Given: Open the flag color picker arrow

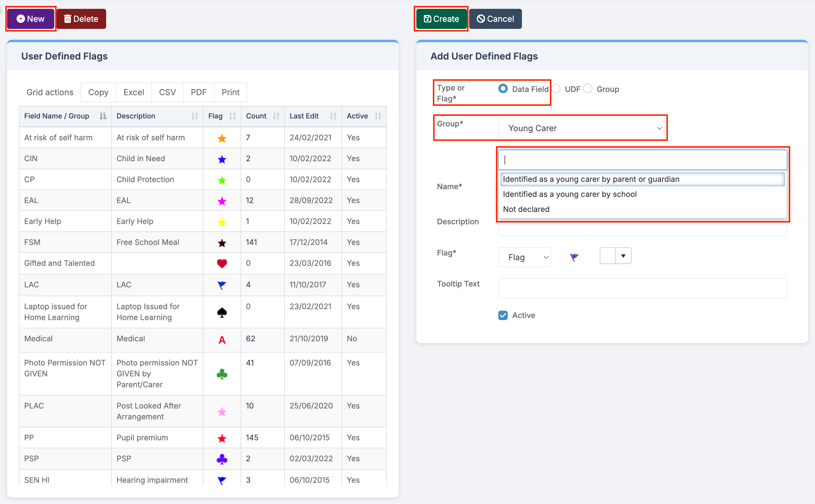Looking at the screenshot, I should (x=623, y=256).
